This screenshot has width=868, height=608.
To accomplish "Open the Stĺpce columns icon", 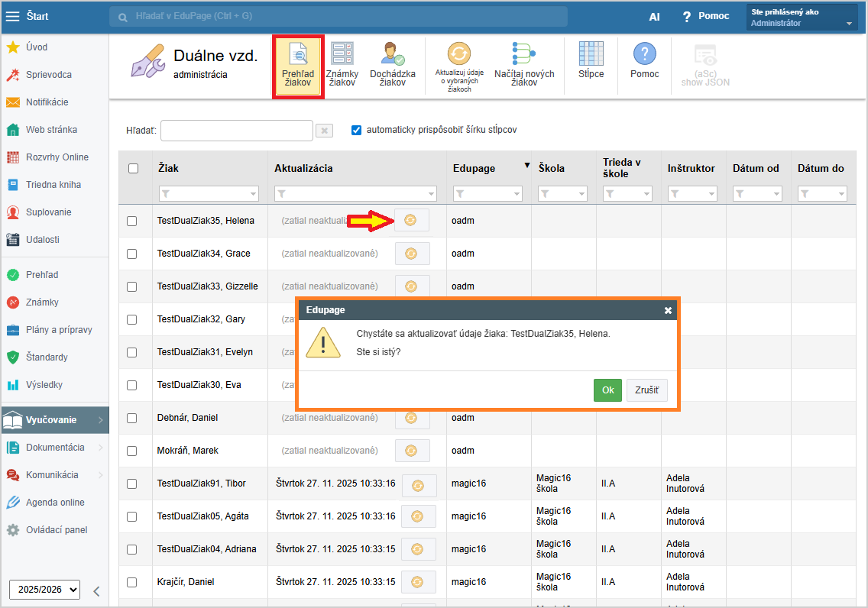I will pos(591,62).
